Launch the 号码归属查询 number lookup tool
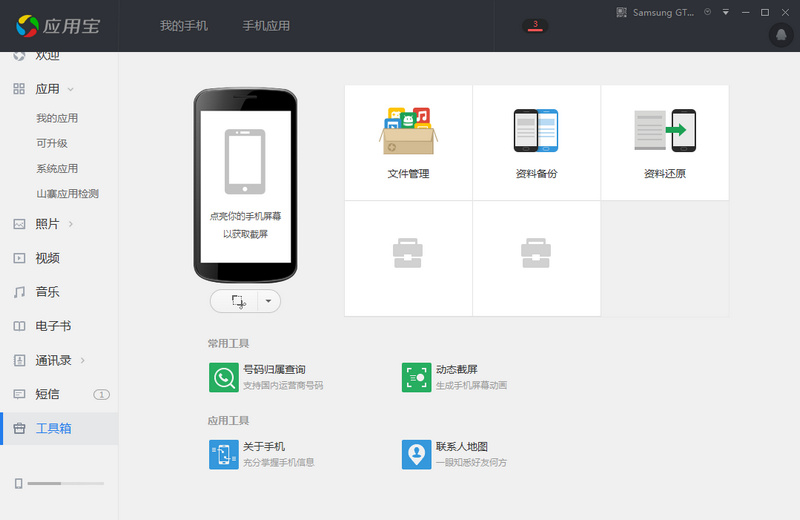This screenshot has height=520, width=800. [x=224, y=377]
